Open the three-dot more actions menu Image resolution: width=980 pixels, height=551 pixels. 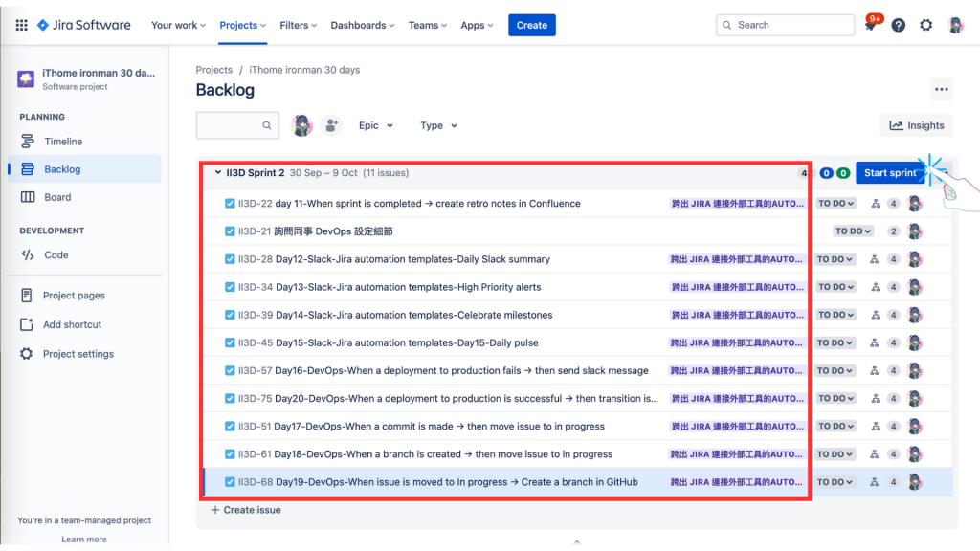[942, 89]
